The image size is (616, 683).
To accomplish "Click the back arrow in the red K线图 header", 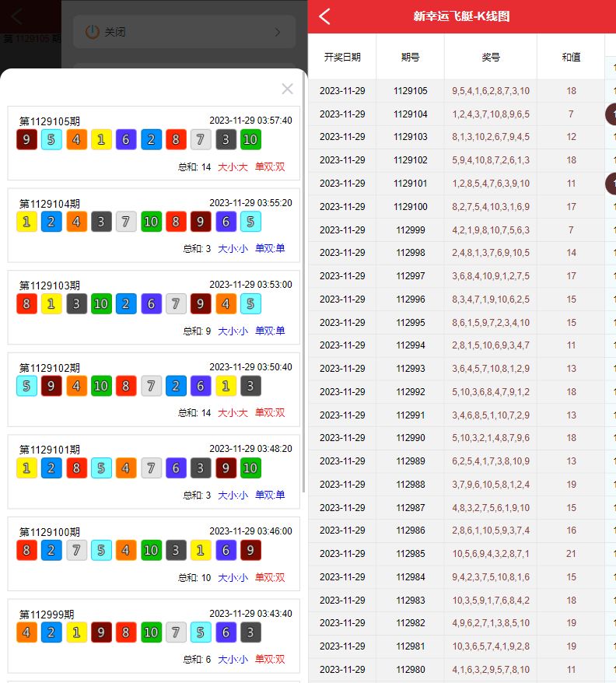I will point(325,16).
